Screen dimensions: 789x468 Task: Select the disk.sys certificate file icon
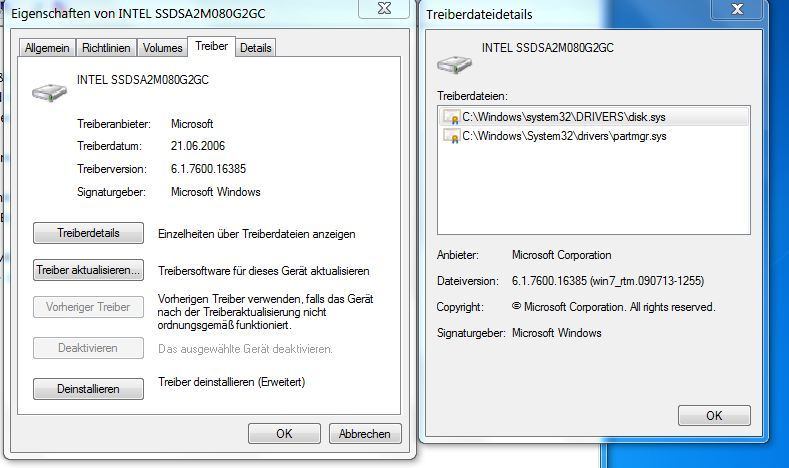point(451,117)
